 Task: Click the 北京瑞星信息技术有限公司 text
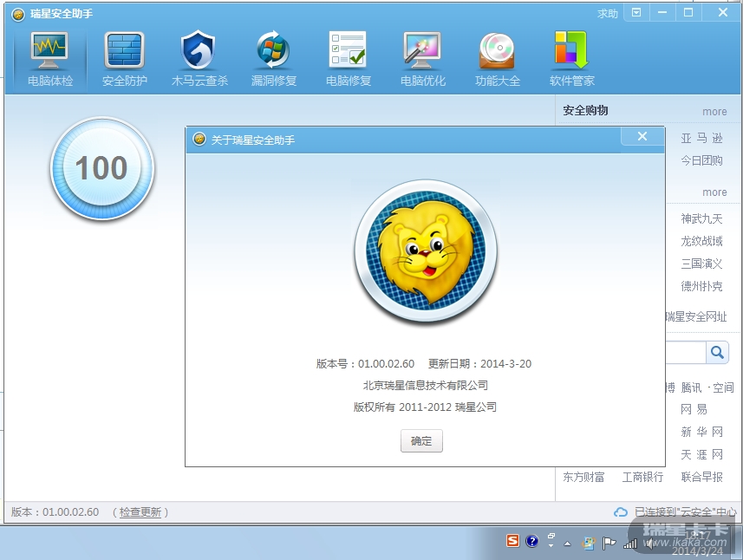pos(425,385)
